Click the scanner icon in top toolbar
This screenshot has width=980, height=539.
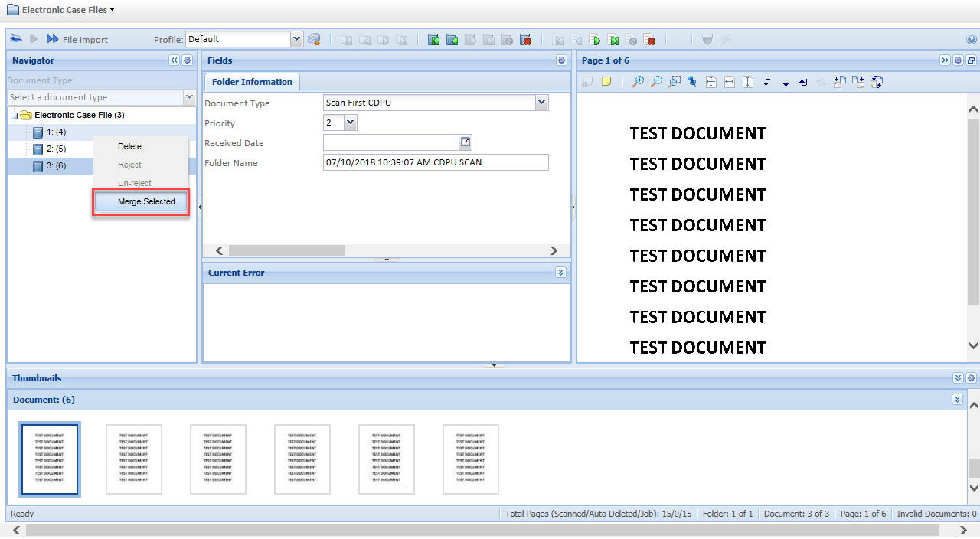coord(16,39)
